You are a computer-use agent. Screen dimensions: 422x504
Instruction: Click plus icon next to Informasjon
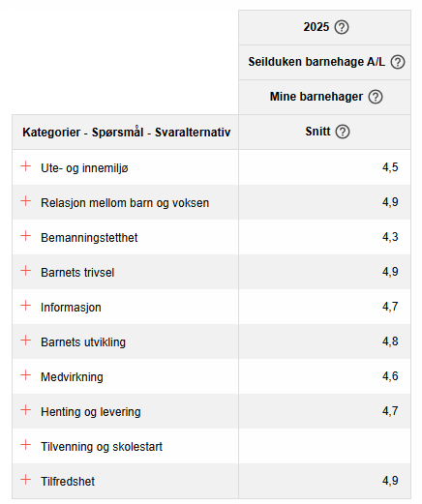[25, 306]
